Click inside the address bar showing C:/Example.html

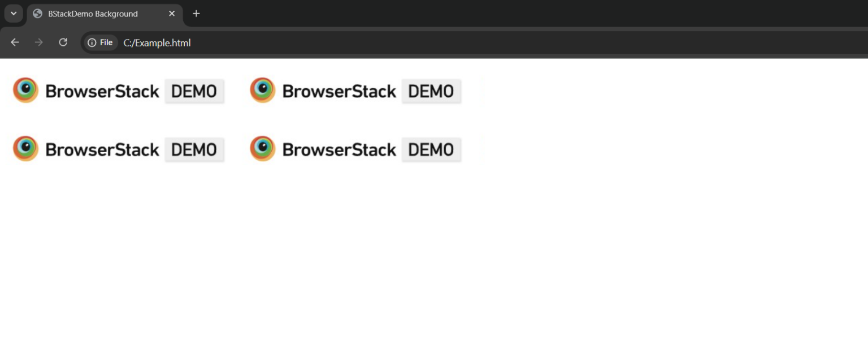pyautogui.click(x=157, y=42)
